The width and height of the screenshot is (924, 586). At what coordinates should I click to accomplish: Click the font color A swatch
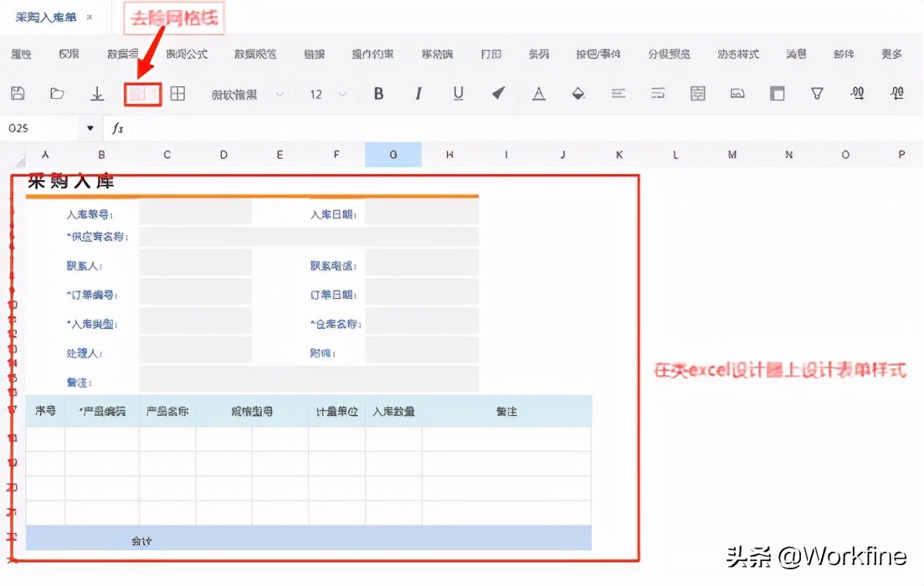pos(538,94)
